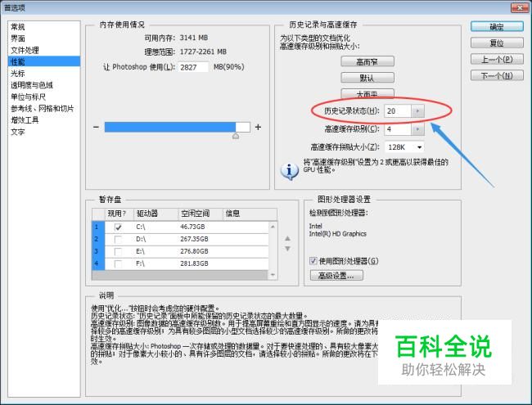Click scratch disk list scroll-down arrow
The width and height of the screenshot is (532, 405).
(x=273, y=275)
